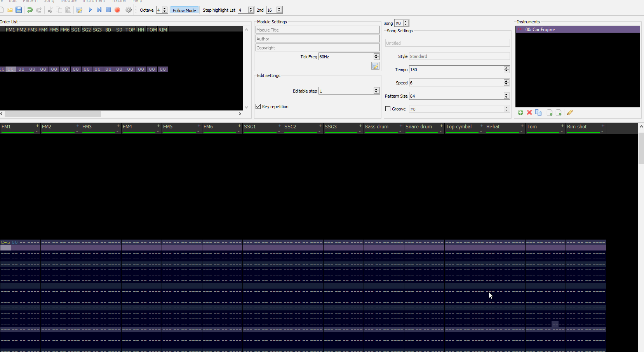Open the Pattern menu
The image size is (644, 352).
pos(30,1)
